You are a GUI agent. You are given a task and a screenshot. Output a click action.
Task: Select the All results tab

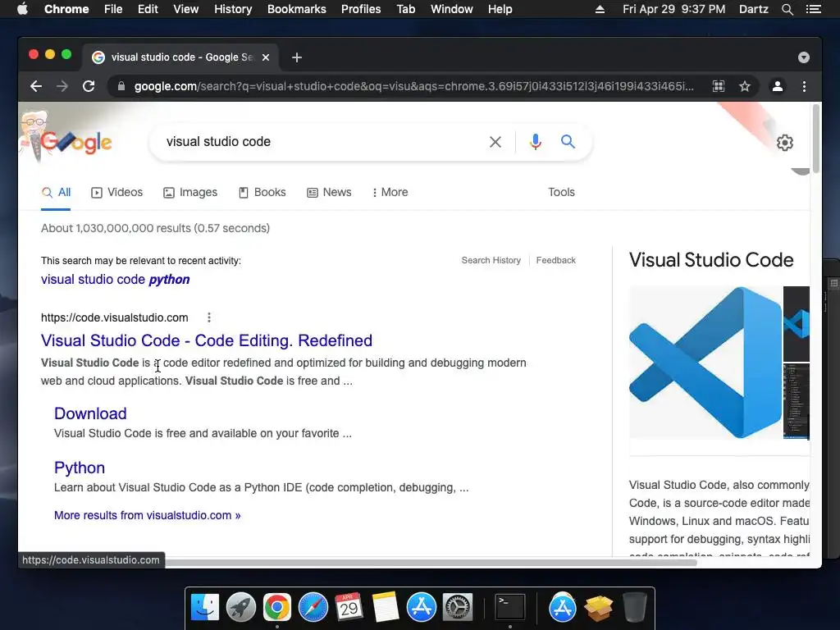(x=57, y=192)
